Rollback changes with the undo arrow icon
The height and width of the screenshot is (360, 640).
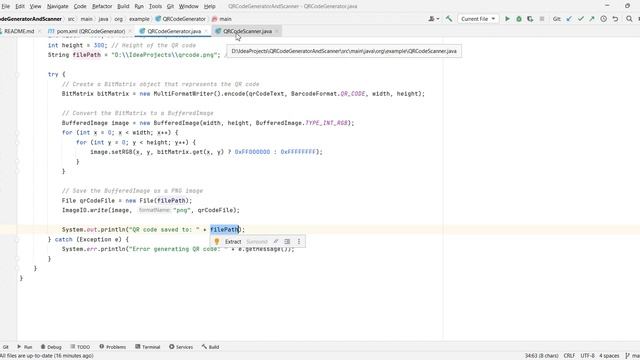[615, 19]
